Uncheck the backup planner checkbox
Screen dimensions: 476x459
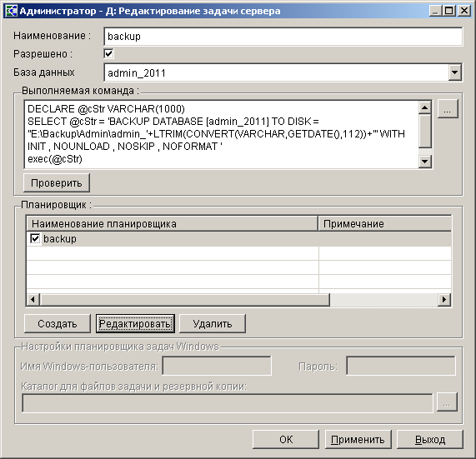click(x=35, y=238)
